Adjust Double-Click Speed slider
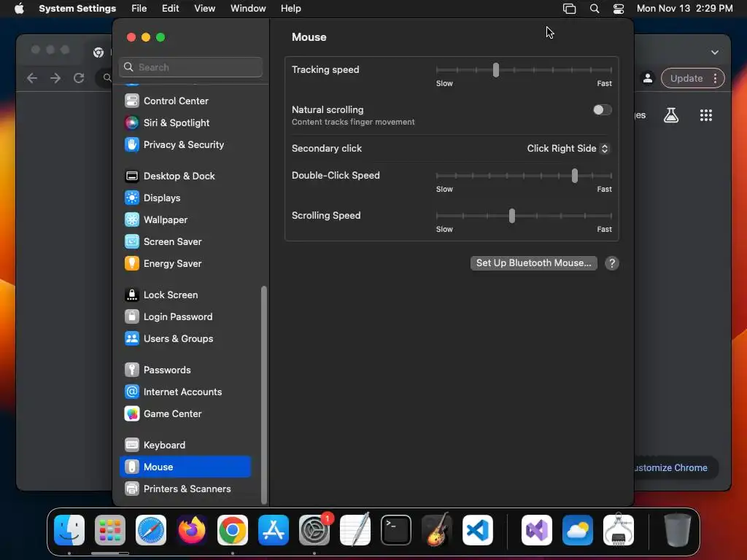747x560 pixels. tap(575, 176)
